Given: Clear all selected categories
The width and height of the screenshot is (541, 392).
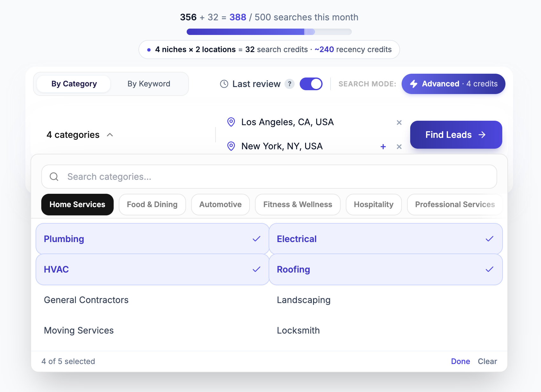Looking at the screenshot, I should coord(487,362).
